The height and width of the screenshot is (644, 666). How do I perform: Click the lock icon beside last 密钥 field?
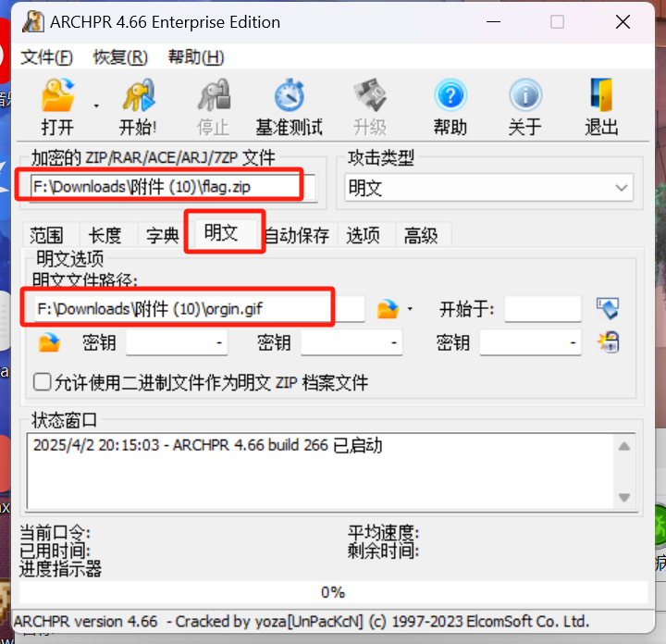[x=609, y=342]
